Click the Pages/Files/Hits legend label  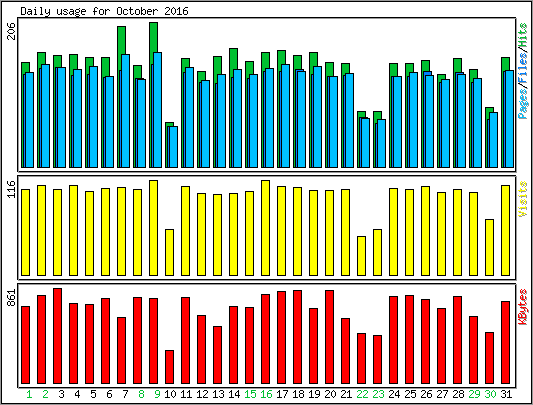tap(523, 71)
